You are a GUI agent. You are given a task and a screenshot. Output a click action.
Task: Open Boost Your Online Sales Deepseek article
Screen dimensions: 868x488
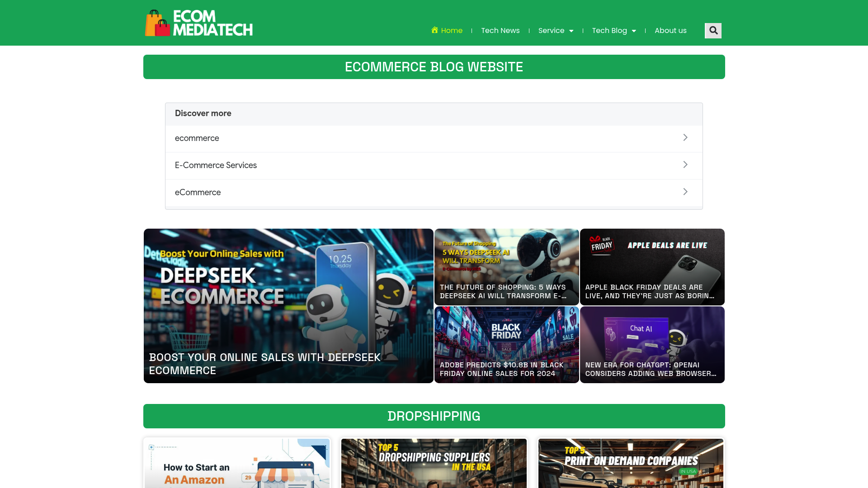click(x=288, y=306)
